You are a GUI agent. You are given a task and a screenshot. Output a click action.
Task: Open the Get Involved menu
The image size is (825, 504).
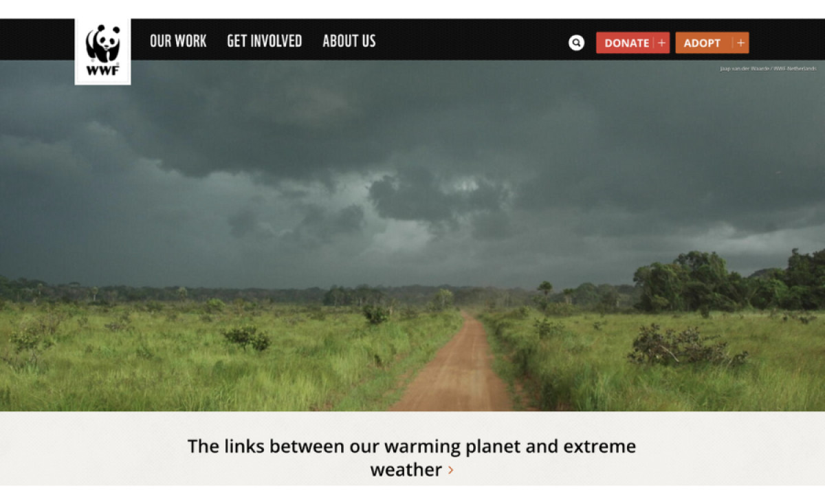point(265,41)
